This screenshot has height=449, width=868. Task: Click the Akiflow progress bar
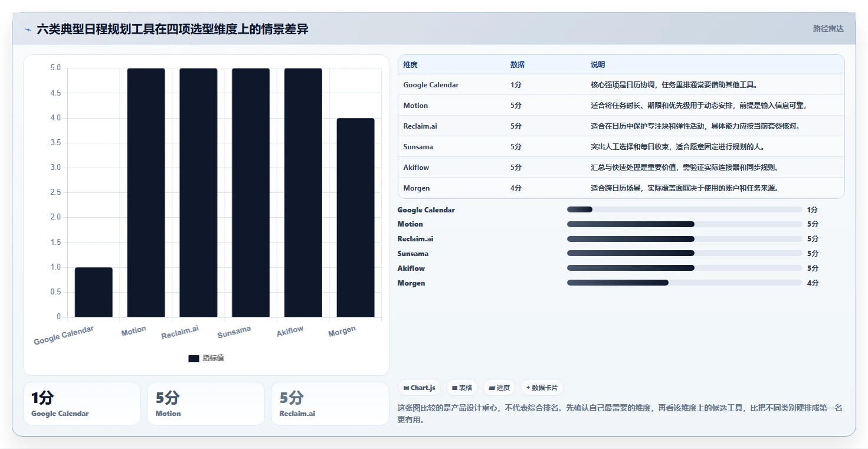click(x=684, y=268)
